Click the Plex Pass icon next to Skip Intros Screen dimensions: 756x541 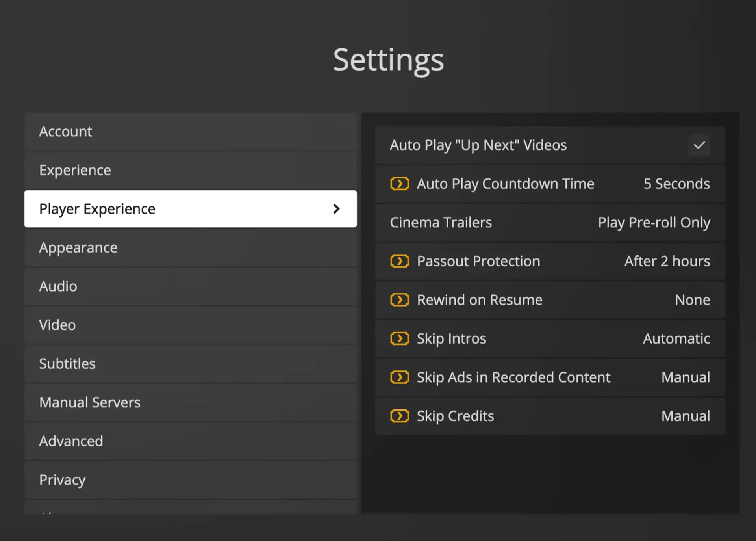point(400,338)
